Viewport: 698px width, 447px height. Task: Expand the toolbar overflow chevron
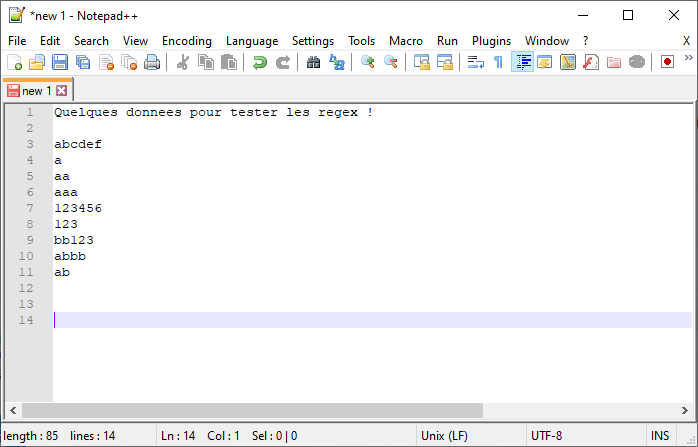pos(688,62)
